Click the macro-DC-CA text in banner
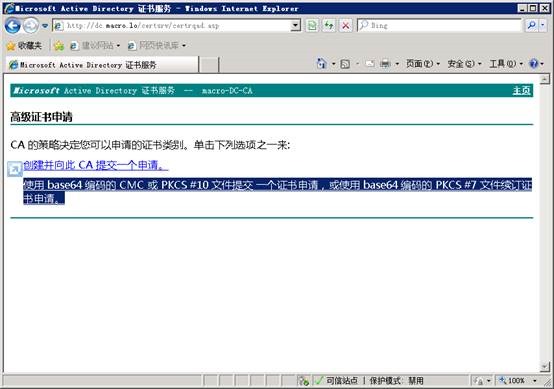Screen dimensions: 554x389 tap(227, 91)
